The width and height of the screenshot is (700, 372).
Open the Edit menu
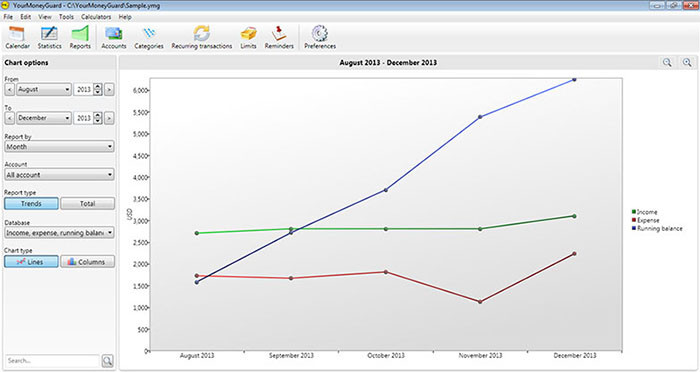pyautogui.click(x=25, y=17)
